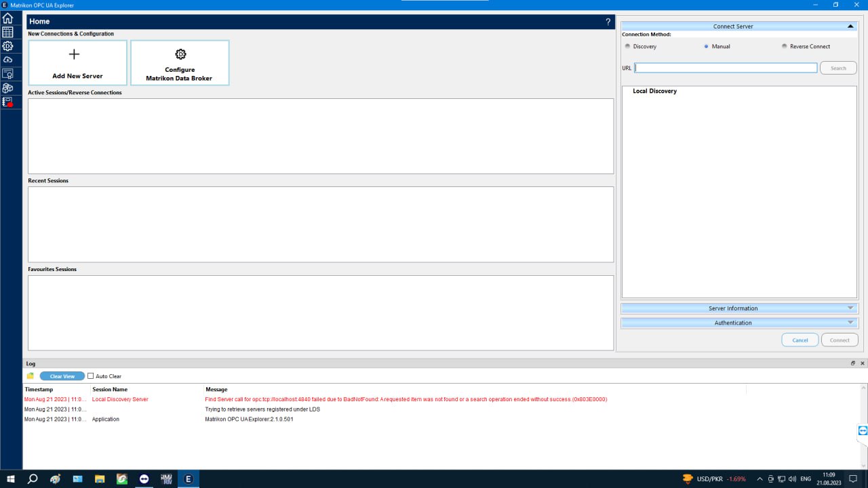Click the TeamViewer side panel icon

[863, 430]
